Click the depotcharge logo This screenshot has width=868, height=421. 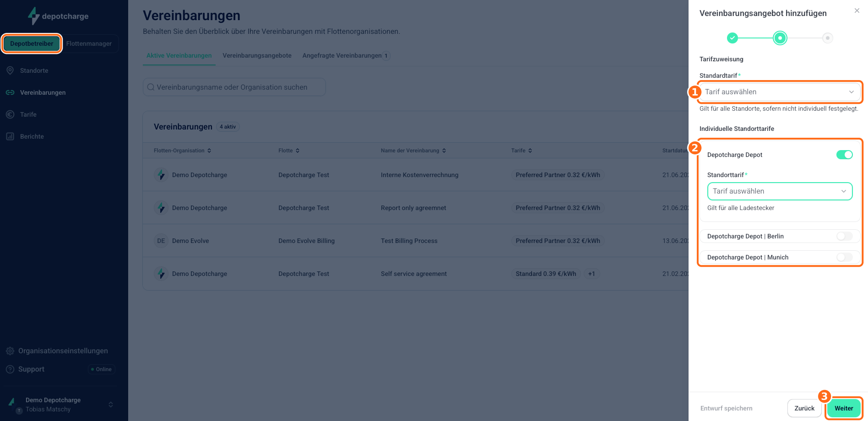(58, 16)
